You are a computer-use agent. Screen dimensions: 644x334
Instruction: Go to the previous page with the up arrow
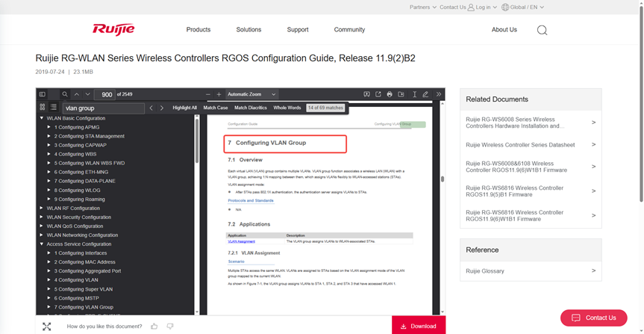77,94
